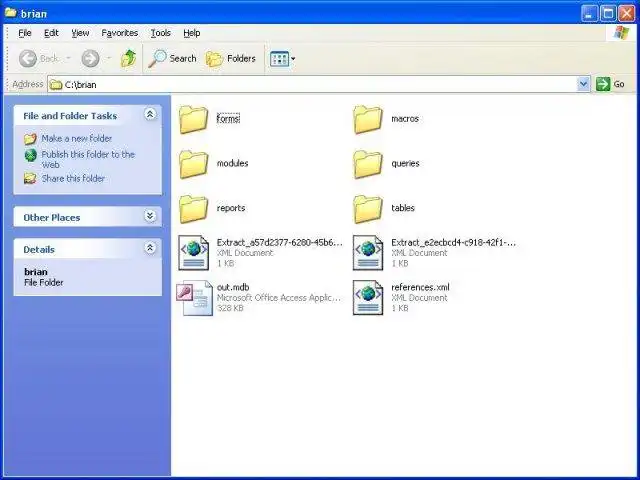This screenshot has height=480, width=640.
Task: Open the File menu
Action: [25, 33]
